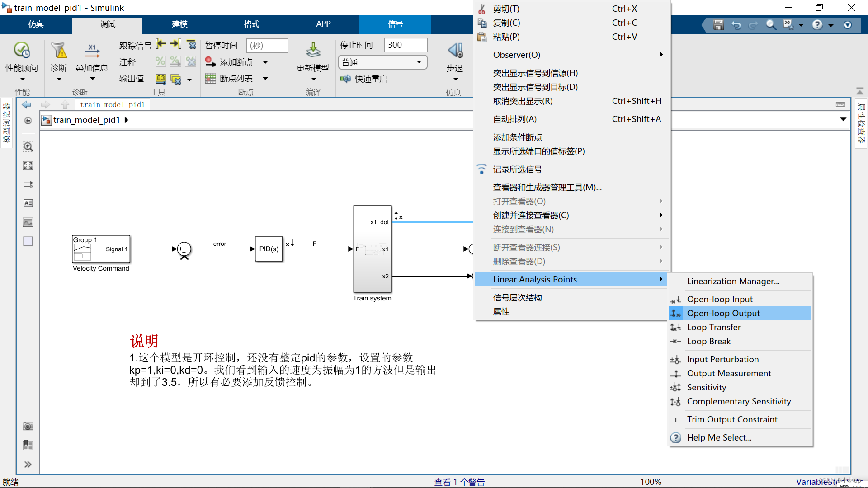This screenshot has width=868, height=488.
Task: Click the Image palette icon
Action: 28,222
